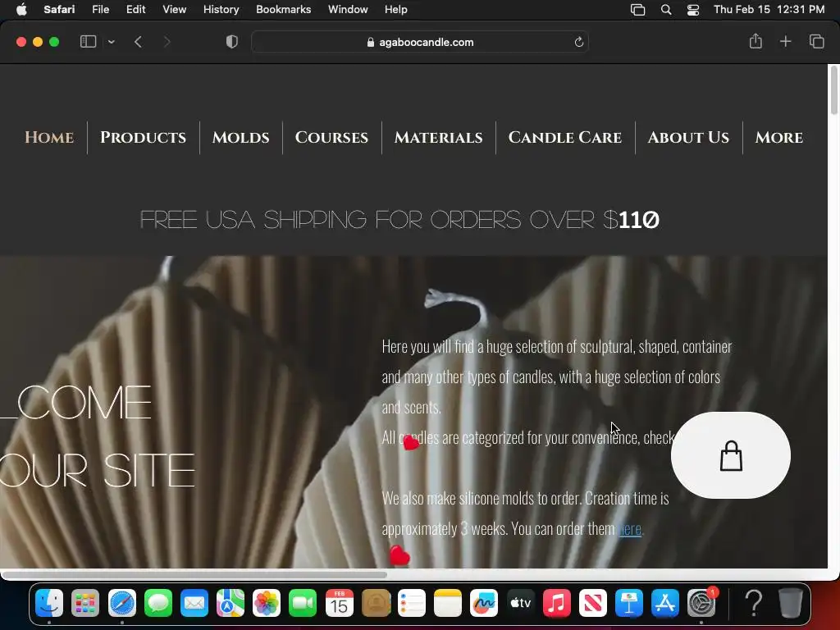Open Launchpad from the Dock
The width and height of the screenshot is (840, 630).
click(x=85, y=603)
